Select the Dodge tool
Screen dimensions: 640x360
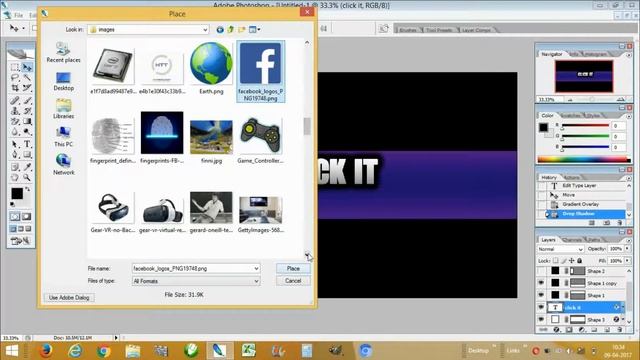point(27,131)
